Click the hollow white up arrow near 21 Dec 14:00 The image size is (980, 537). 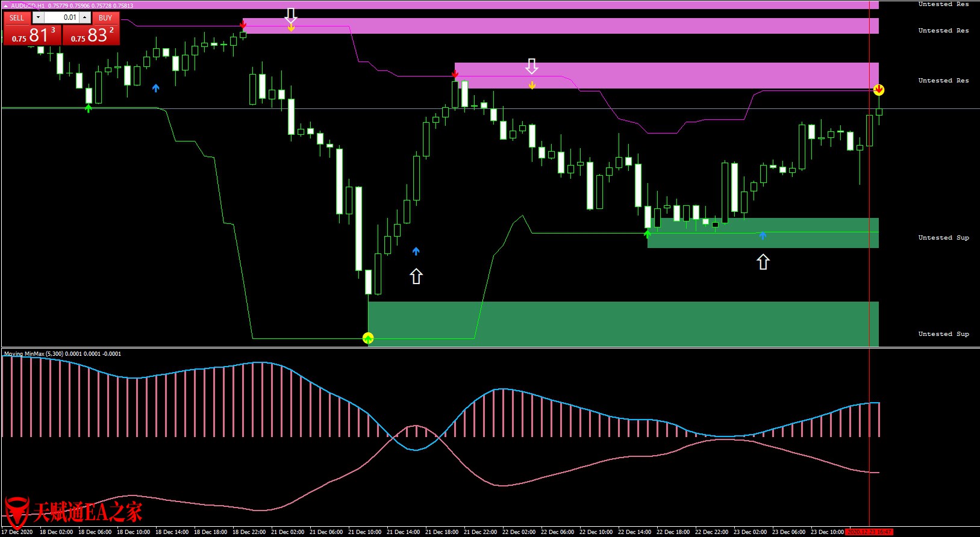416,276
